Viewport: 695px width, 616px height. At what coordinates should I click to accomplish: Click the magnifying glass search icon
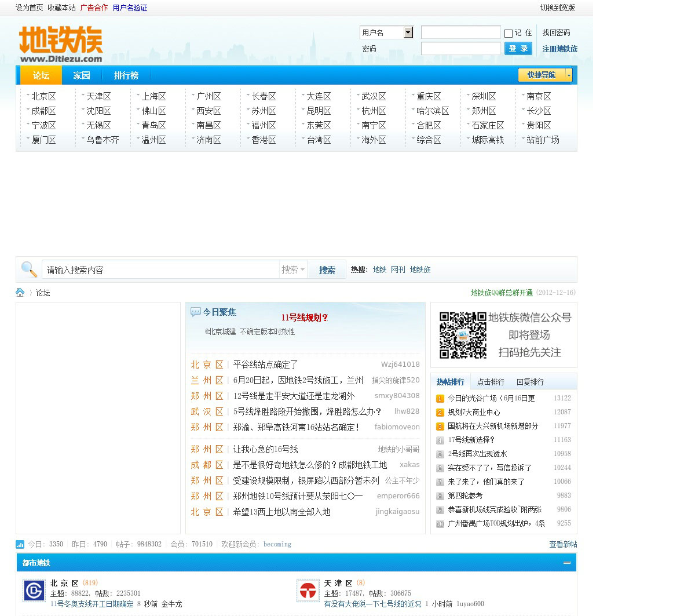(x=29, y=269)
